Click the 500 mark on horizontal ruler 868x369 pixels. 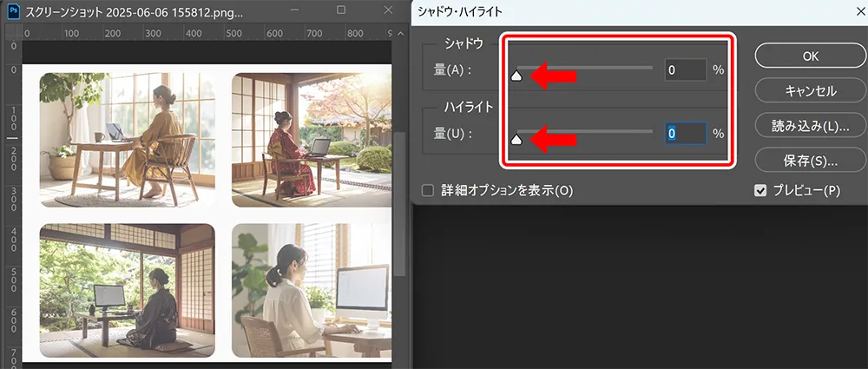[234, 33]
